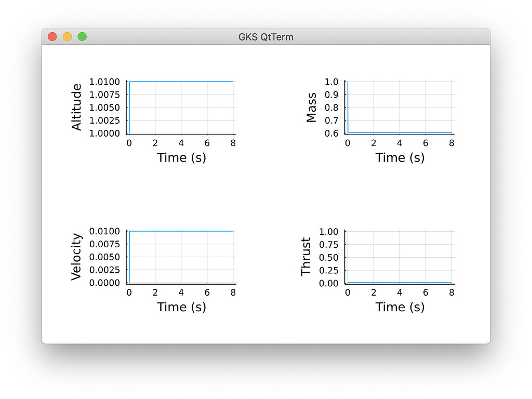532x399 pixels.
Task: Click the GKS QtTerm title bar text
Action: (x=265, y=37)
